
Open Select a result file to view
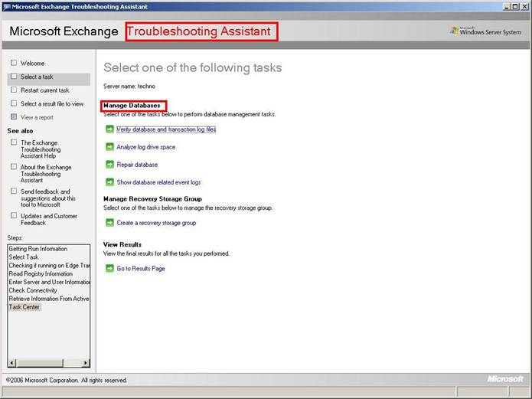(52, 104)
